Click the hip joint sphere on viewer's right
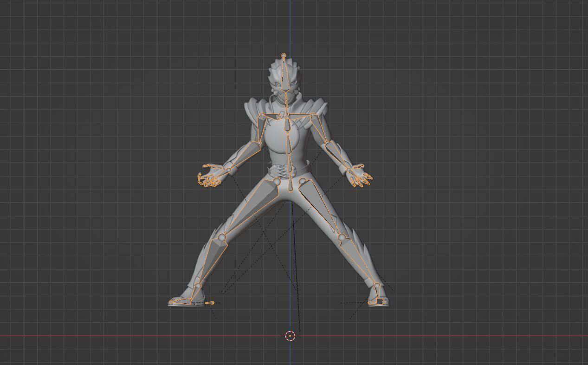This screenshot has width=588, height=365. [x=303, y=182]
